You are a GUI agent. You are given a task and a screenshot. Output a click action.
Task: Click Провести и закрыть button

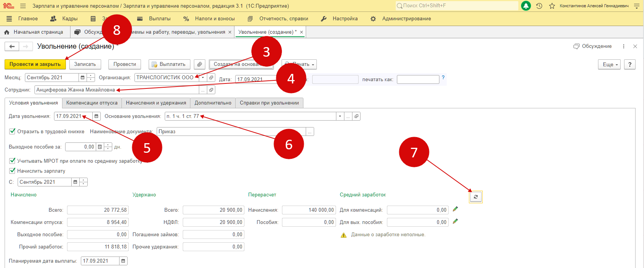point(35,64)
